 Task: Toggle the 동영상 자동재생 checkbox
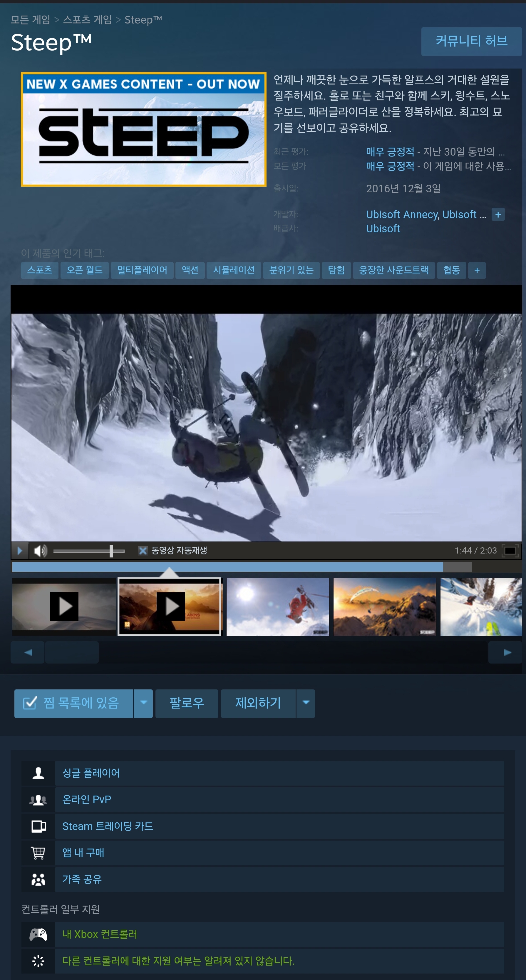143,551
